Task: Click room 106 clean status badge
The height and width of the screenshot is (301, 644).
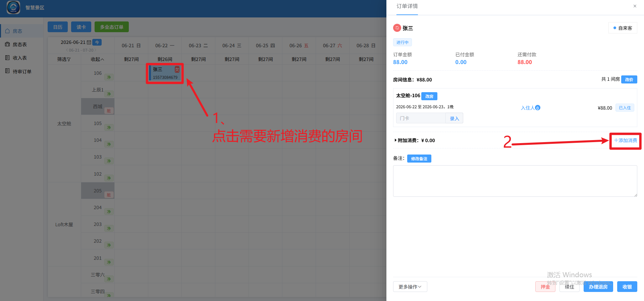Action: [109, 77]
